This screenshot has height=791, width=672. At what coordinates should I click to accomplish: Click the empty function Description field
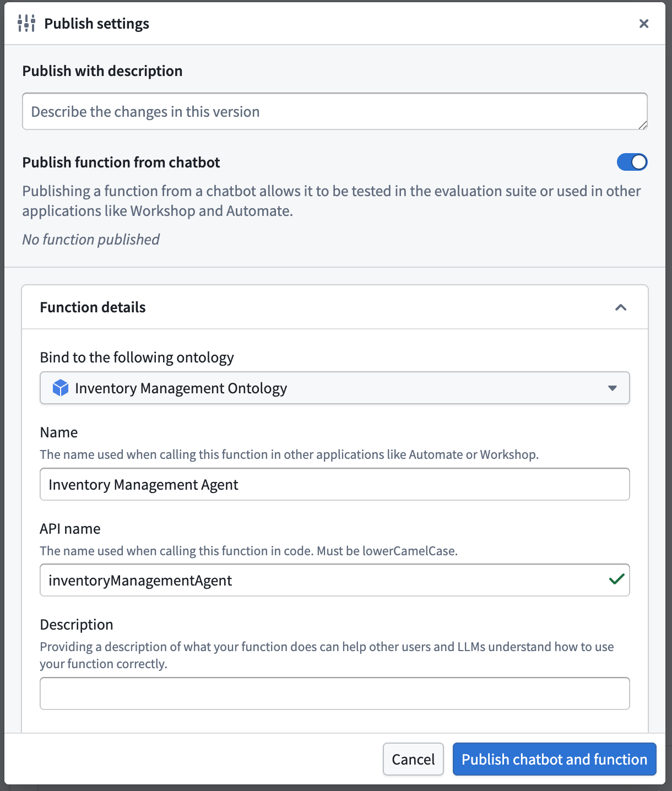pyautogui.click(x=335, y=694)
